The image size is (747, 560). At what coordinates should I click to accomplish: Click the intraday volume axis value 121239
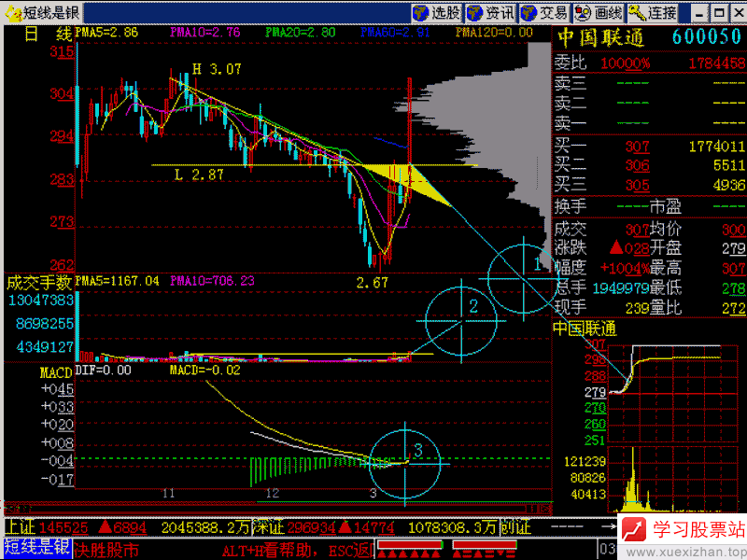point(585,461)
